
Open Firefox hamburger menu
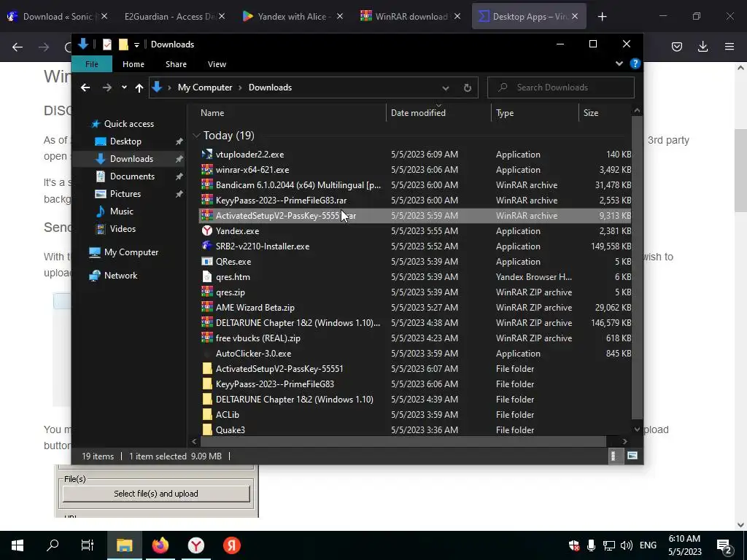click(x=729, y=47)
